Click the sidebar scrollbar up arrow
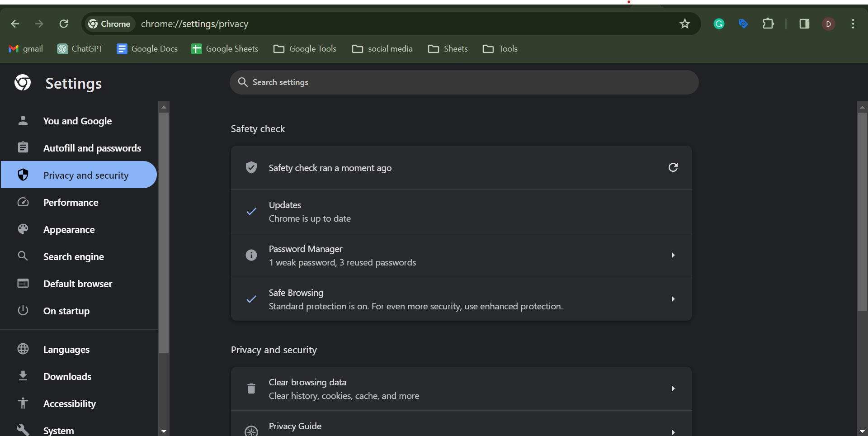 pyautogui.click(x=164, y=107)
